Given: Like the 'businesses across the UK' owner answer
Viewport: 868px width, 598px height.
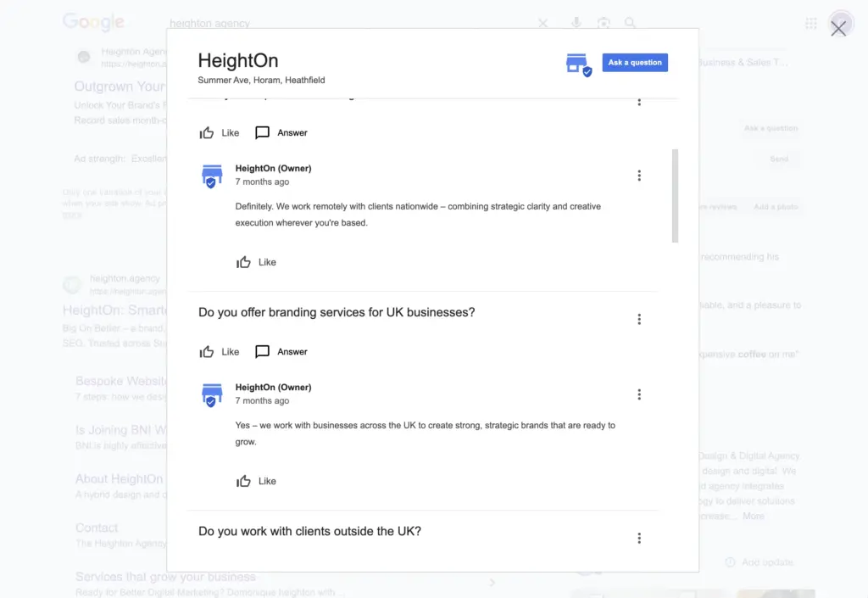Looking at the screenshot, I should (256, 481).
